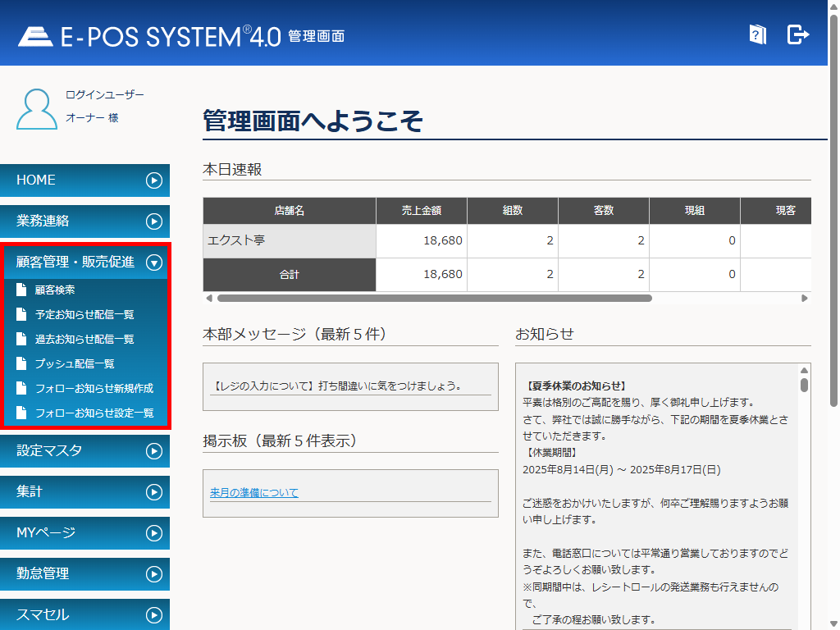Click the document icon beside 顧客検索
840x630 pixels.
tap(21, 290)
